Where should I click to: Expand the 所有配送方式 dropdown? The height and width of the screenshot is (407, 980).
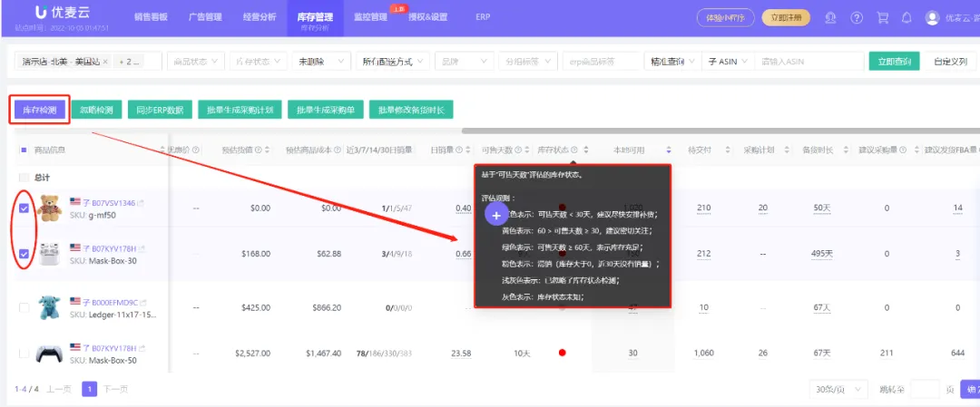(392, 62)
